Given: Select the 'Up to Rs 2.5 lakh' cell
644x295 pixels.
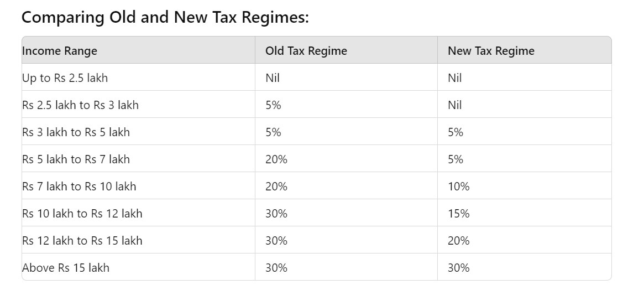Looking at the screenshot, I should [65, 78].
